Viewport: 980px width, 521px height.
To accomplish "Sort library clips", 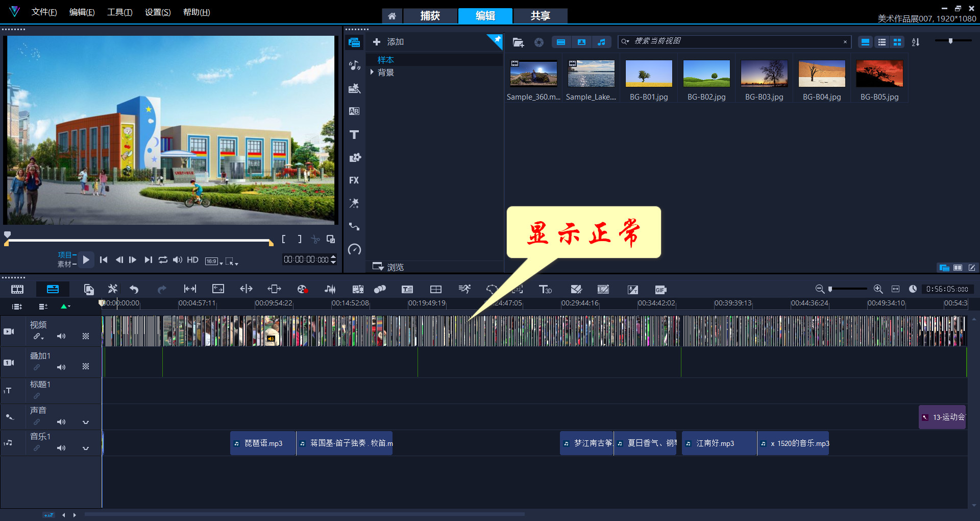I will [916, 42].
